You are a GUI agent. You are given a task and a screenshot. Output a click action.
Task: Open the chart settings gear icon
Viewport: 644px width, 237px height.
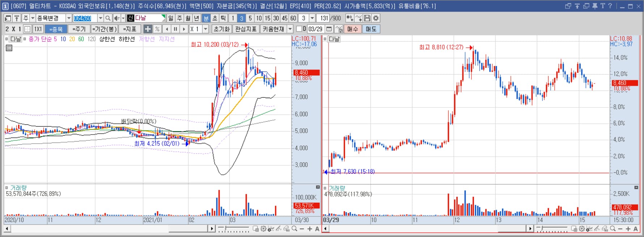pos(376,18)
